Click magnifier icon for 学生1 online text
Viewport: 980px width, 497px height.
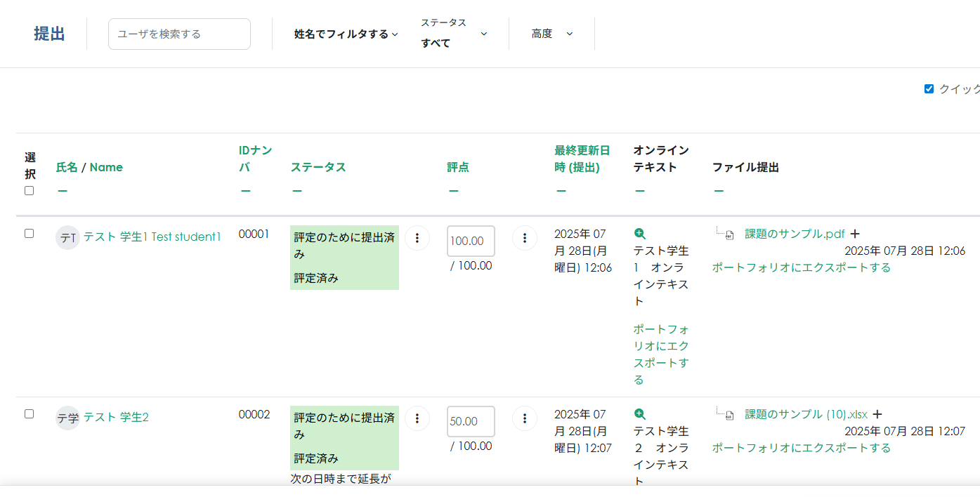pyautogui.click(x=639, y=234)
